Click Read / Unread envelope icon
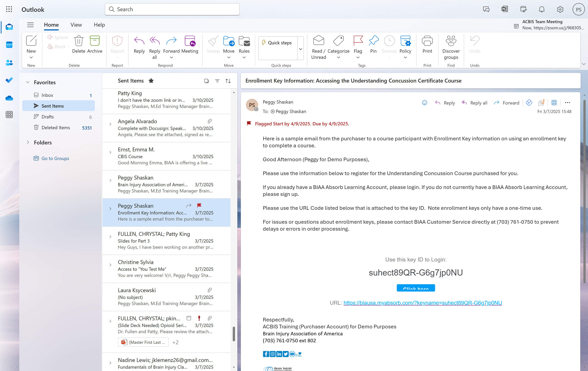 click(x=318, y=47)
